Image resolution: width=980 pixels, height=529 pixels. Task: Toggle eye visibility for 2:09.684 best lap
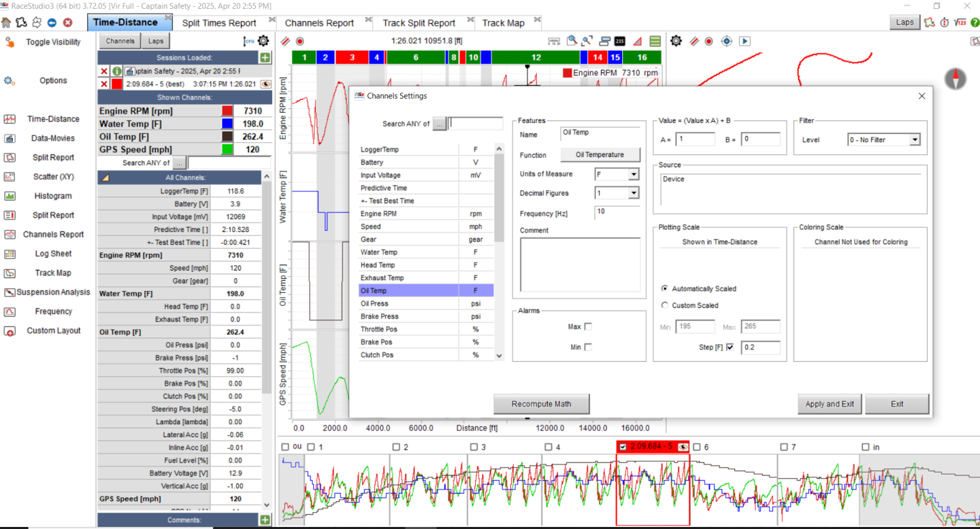(x=265, y=84)
